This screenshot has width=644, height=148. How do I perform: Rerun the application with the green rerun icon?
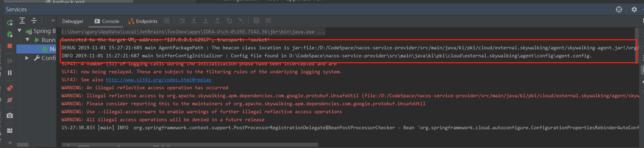pos(10,23)
